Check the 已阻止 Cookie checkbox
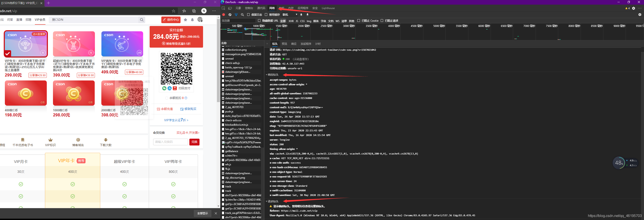Image resolution: width=644 pixels, height=220 pixels. point(358,21)
